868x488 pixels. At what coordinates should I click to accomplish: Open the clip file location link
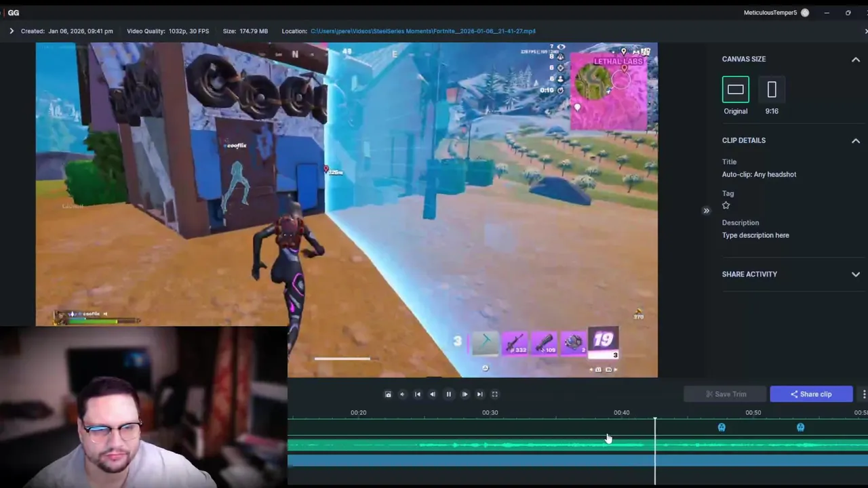(423, 31)
